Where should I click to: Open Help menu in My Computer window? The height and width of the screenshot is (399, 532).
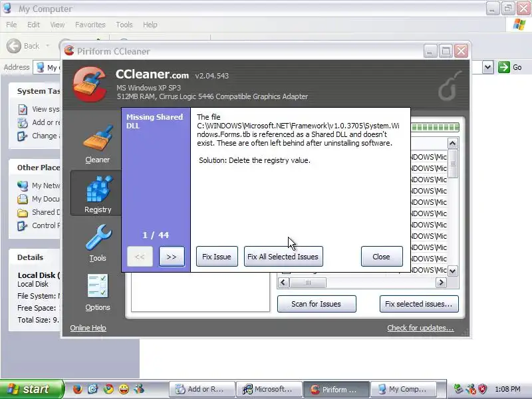[x=150, y=25]
